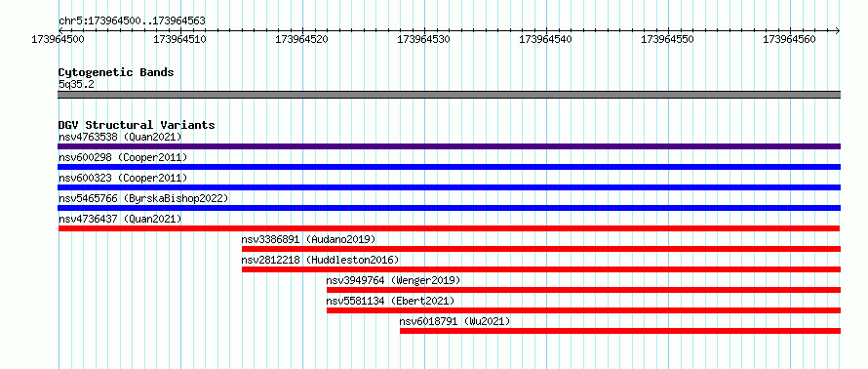Click the red nsv3386891 variant bar
Screen dimensions: 868x369
pos(541,249)
